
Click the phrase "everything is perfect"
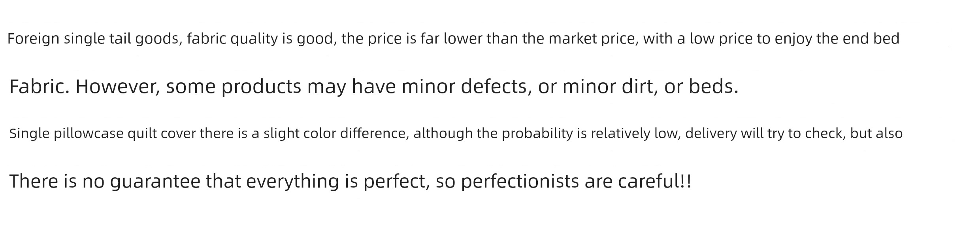[338, 182]
